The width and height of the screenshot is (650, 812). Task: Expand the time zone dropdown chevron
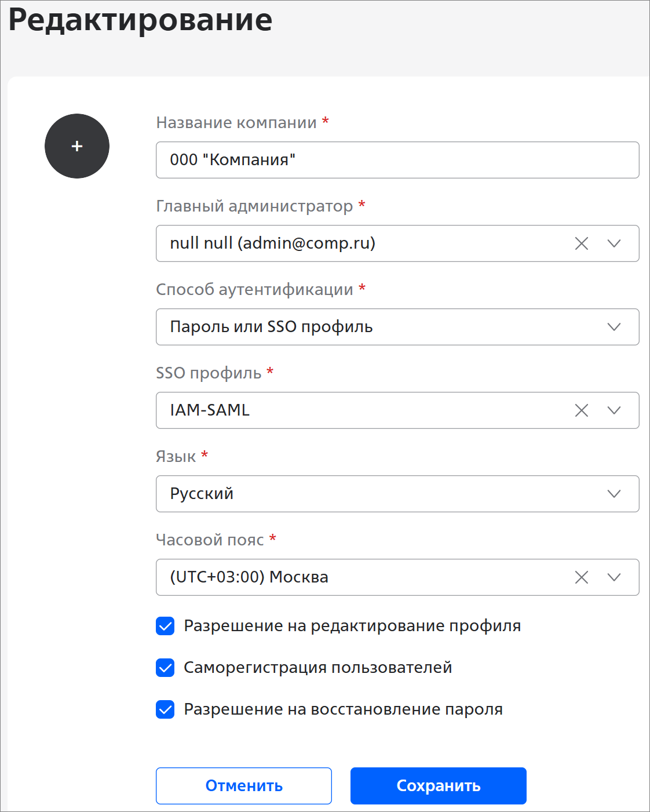pos(614,577)
